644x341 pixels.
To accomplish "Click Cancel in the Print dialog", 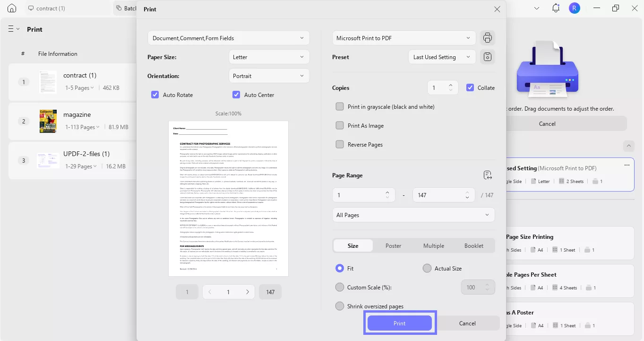I will pyautogui.click(x=467, y=323).
